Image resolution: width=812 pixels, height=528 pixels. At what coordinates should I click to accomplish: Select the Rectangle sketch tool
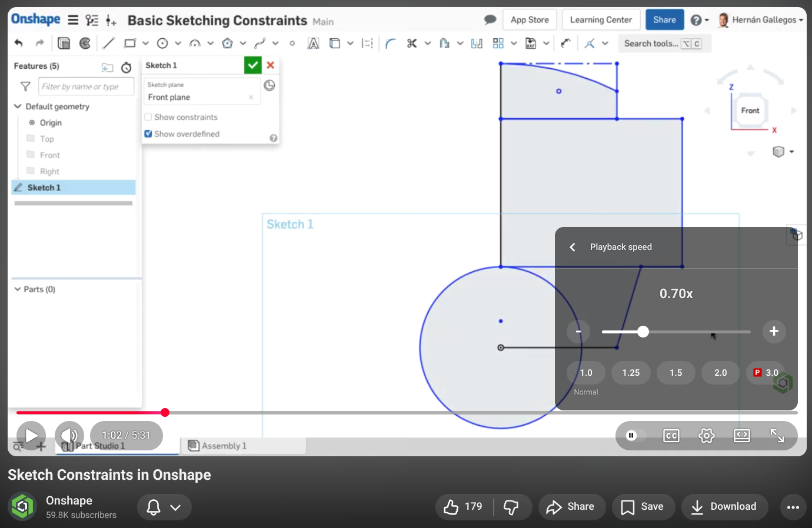(130, 43)
